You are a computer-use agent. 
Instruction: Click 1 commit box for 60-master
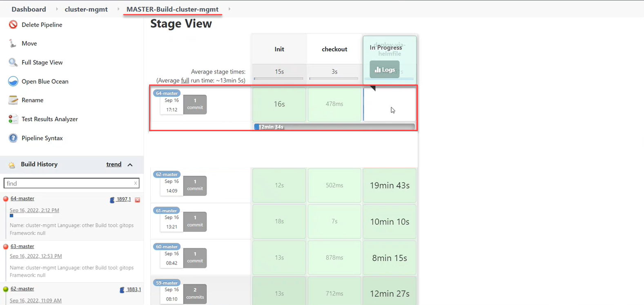(195, 258)
